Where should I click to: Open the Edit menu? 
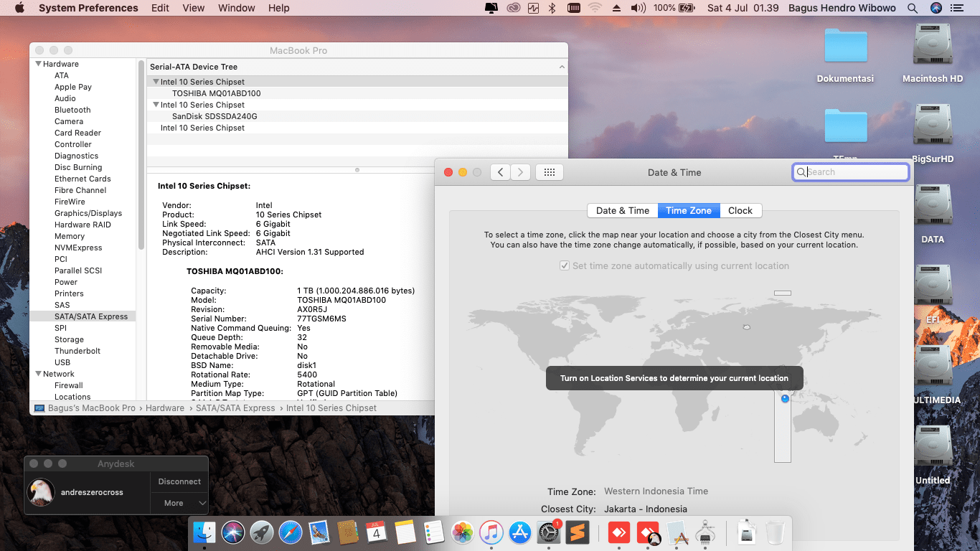coord(160,8)
